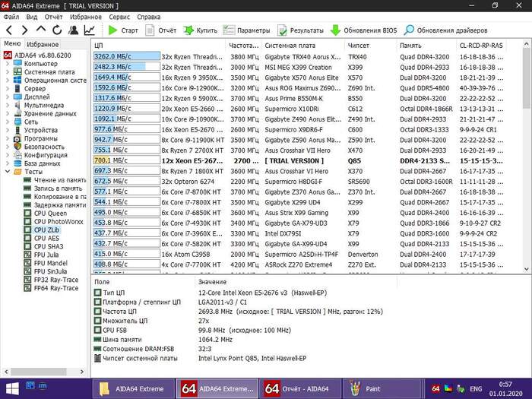The image size is (532, 399).
Task: Select the CPU Queen benchmark in tree
Action: pyautogui.click(x=51, y=214)
